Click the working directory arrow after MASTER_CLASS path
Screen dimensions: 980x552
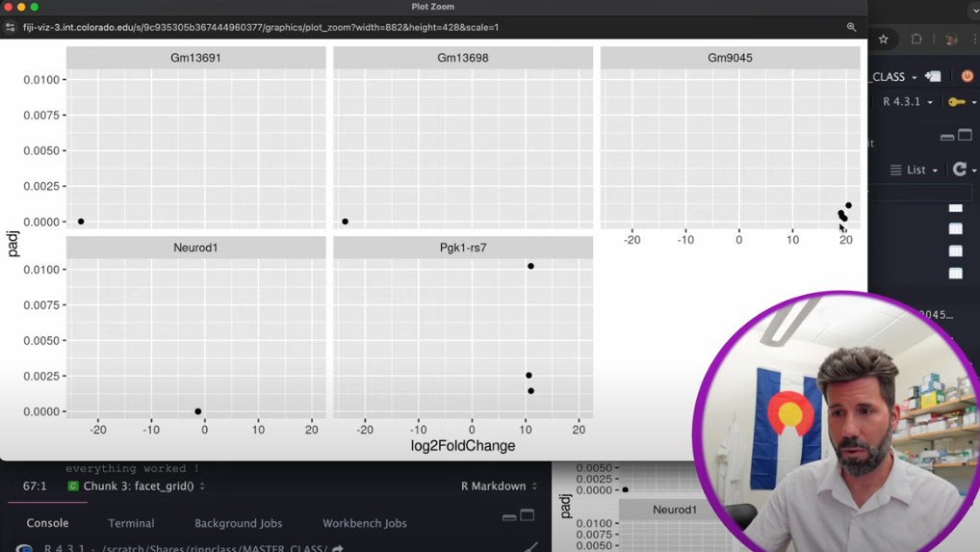point(338,548)
